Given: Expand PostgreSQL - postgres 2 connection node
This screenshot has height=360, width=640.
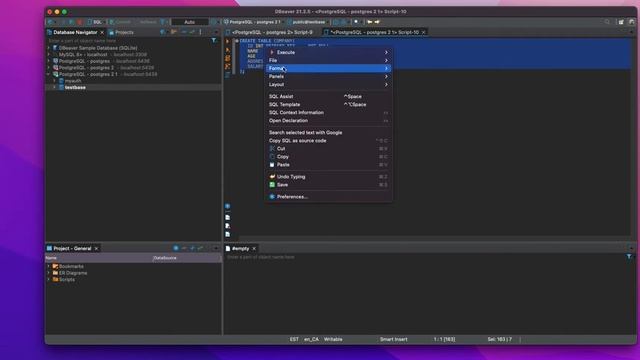Looking at the screenshot, I should 49,67.
